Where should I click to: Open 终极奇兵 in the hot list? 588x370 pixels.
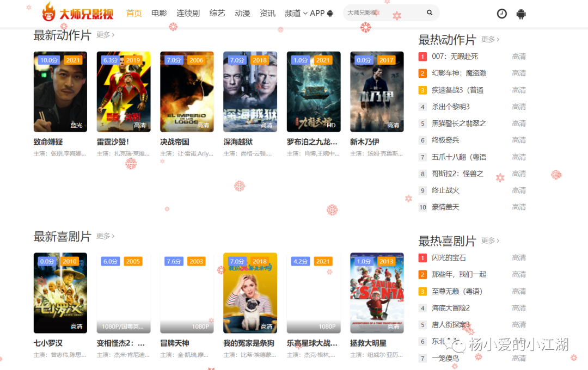445,140
